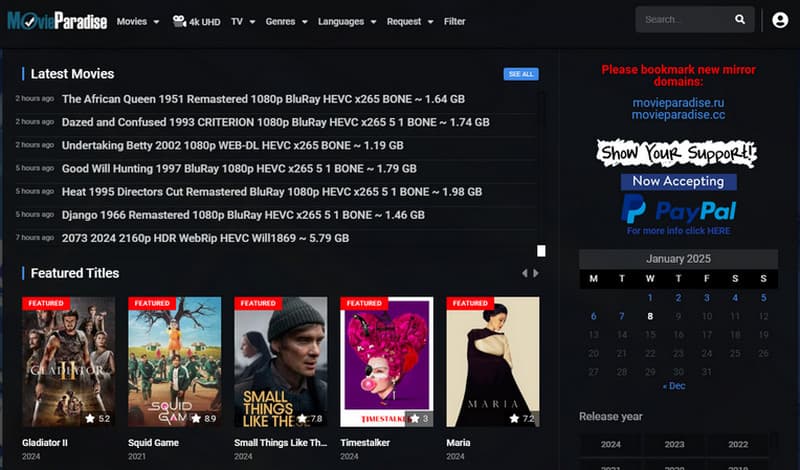Expand the Request dropdown menu
The height and width of the screenshot is (470, 800).
pos(410,21)
